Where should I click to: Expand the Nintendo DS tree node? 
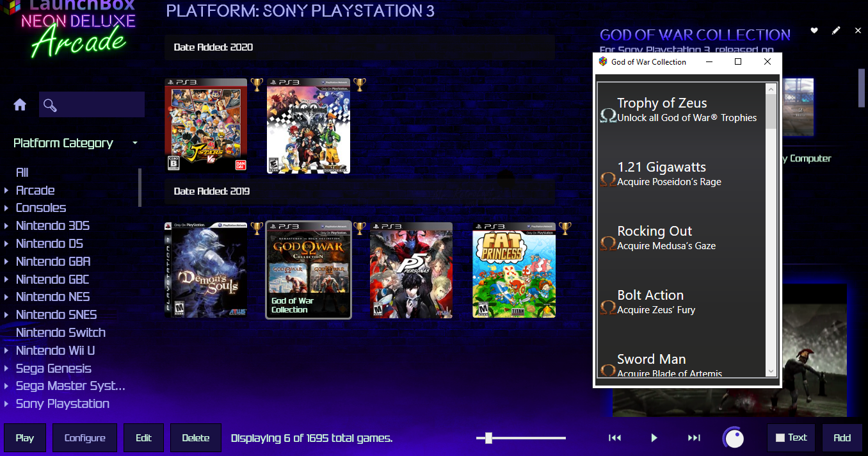click(6, 243)
